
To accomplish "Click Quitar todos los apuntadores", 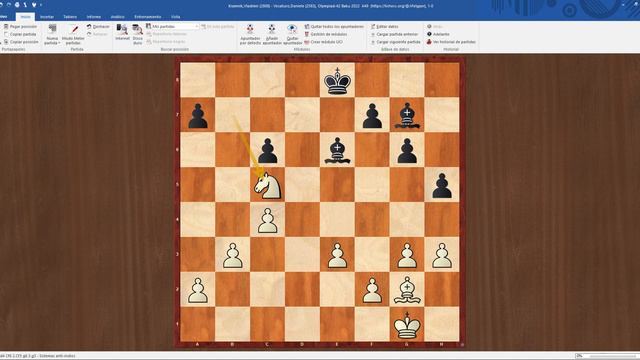I will pos(334,27).
